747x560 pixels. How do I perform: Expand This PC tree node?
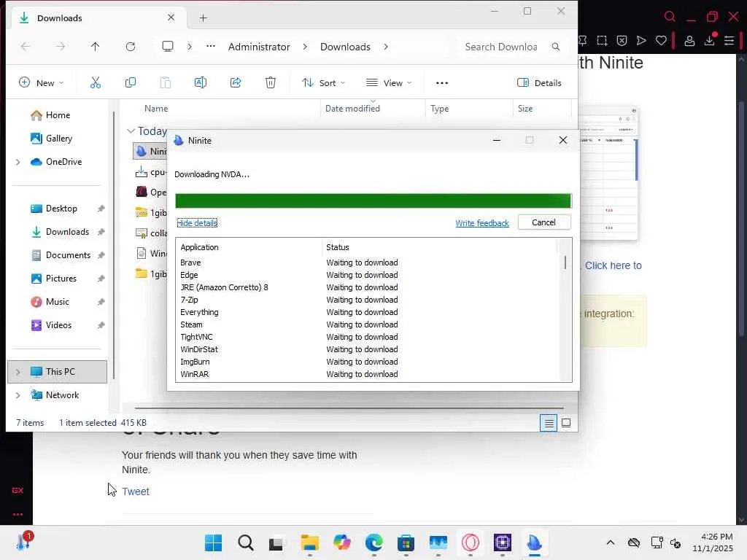tap(18, 372)
